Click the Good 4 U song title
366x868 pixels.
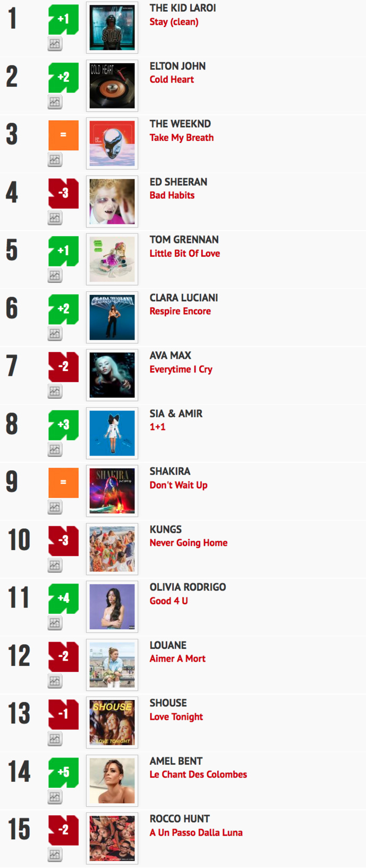click(x=168, y=601)
